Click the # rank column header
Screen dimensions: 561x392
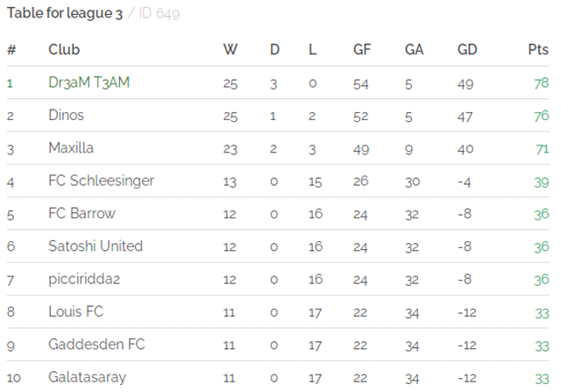(11, 49)
